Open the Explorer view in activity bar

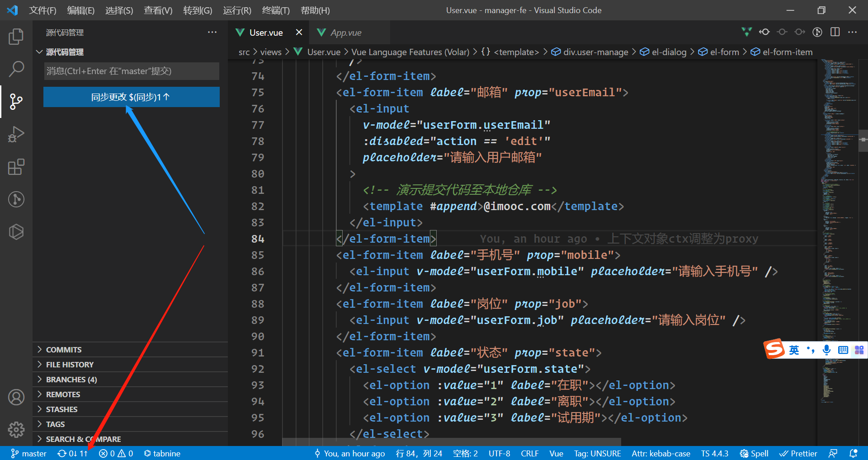16,37
